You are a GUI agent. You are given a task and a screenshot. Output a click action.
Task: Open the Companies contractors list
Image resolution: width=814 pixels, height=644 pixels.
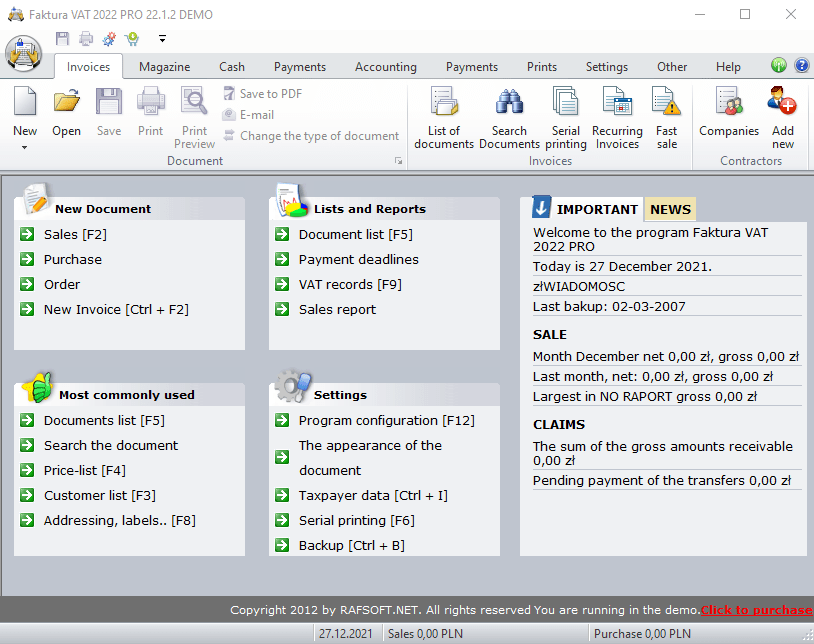(729, 113)
